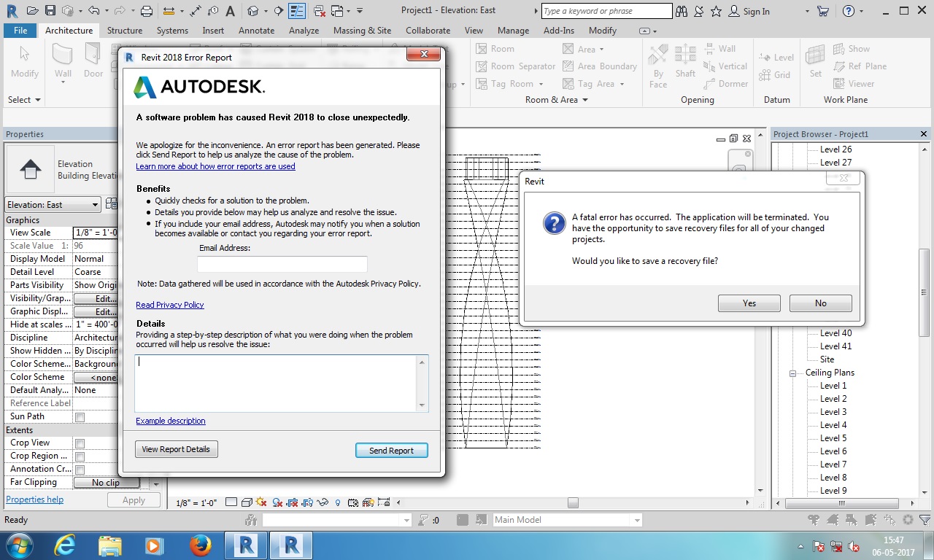This screenshot has height=560, width=934.
Task: Open Firefox from the Windows taskbar
Action: pyautogui.click(x=200, y=545)
